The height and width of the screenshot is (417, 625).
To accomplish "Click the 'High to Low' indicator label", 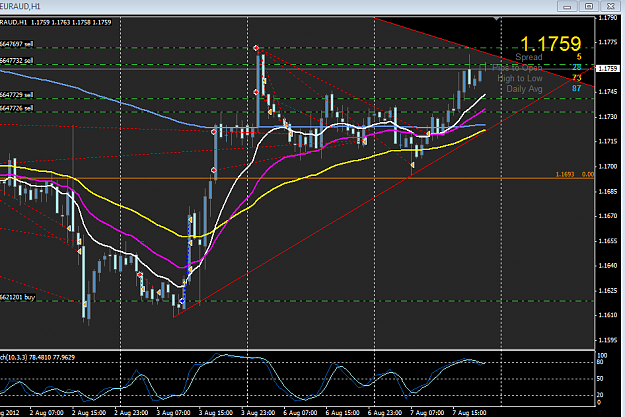I will click(x=520, y=78).
